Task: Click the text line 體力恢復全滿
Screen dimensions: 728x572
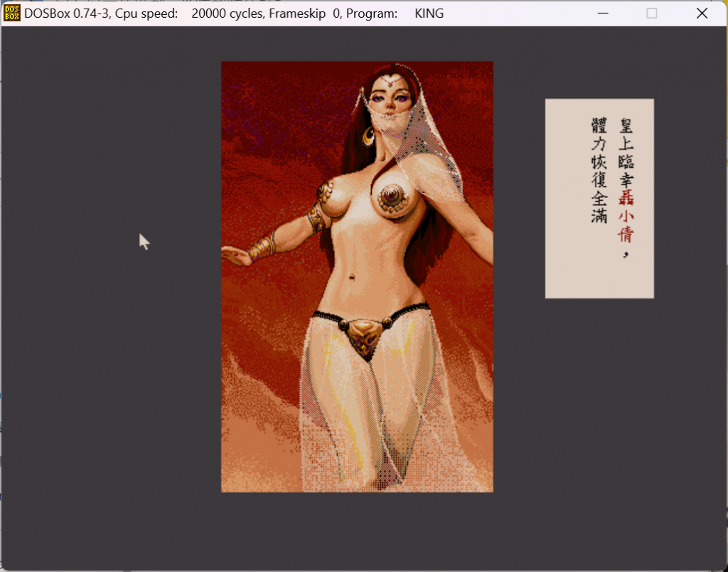Action: click(599, 171)
